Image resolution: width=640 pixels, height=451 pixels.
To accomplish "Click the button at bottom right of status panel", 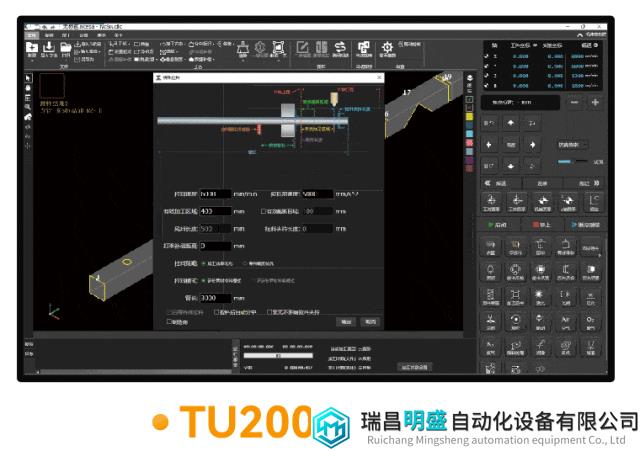I will click(x=414, y=367).
